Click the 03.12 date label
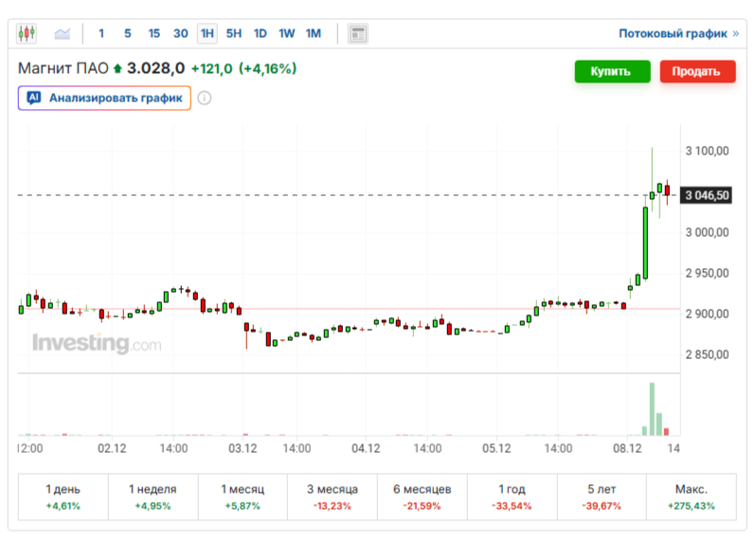756x541 pixels. click(x=243, y=448)
